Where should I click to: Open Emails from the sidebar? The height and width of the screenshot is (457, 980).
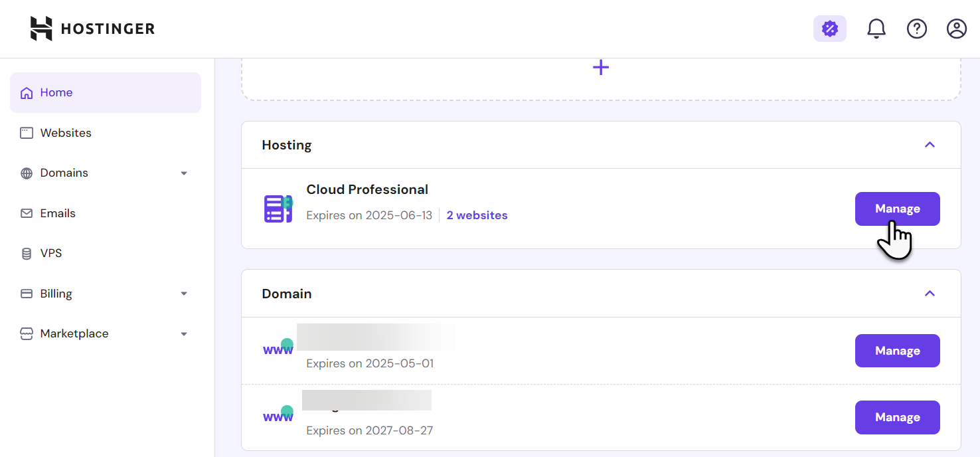pos(106,213)
